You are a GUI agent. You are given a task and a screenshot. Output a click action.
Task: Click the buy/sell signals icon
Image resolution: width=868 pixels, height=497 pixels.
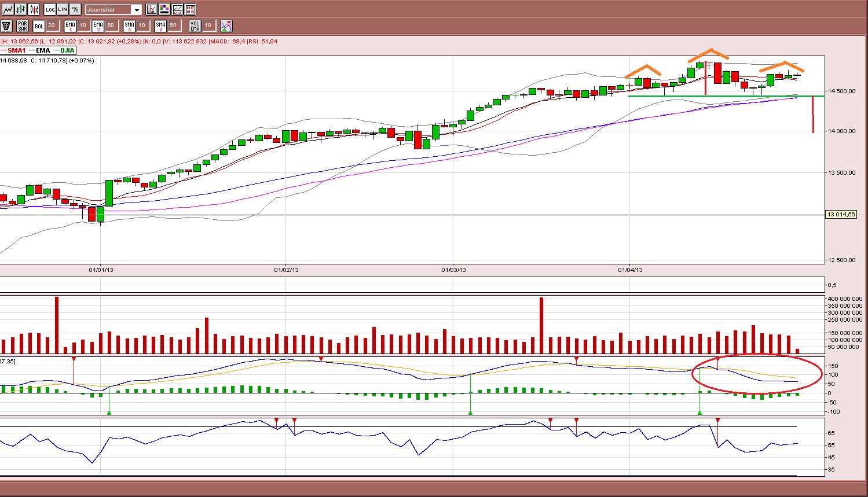click(x=226, y=25)
